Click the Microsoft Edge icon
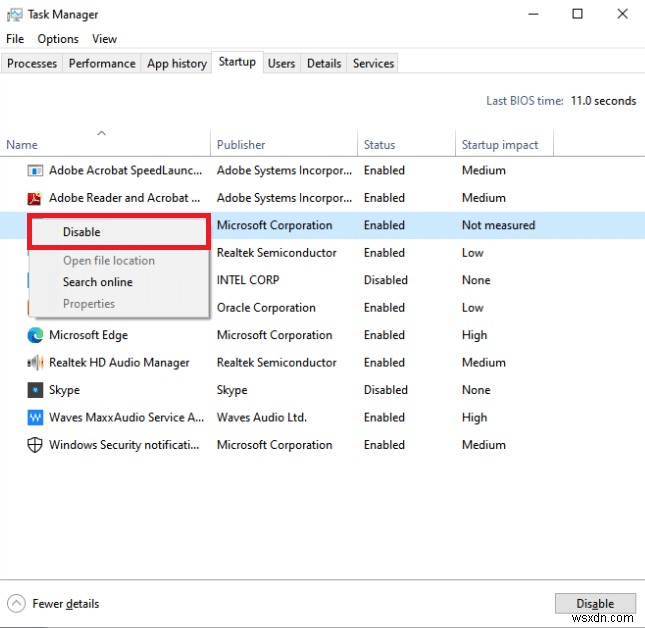645x628 pixels. click(35, 335)
